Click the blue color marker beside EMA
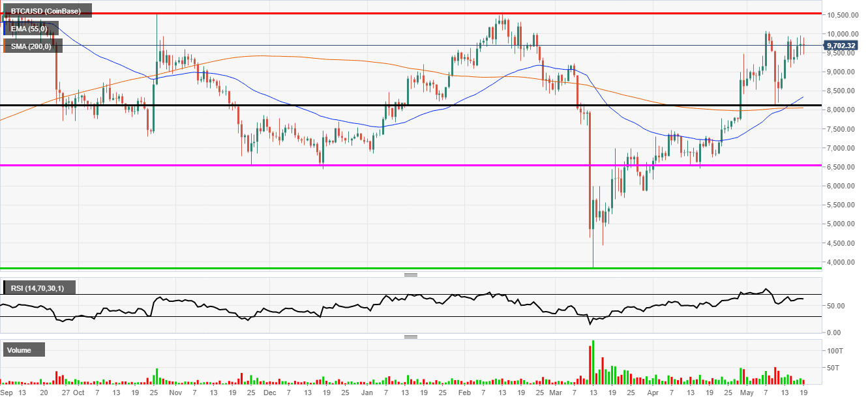868x401 pixels. pyautogui.click(x=5, y=28)
